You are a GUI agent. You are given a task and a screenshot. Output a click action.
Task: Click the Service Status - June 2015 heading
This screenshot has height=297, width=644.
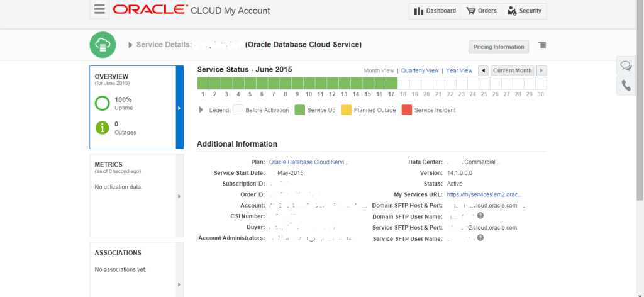point(245,69)
